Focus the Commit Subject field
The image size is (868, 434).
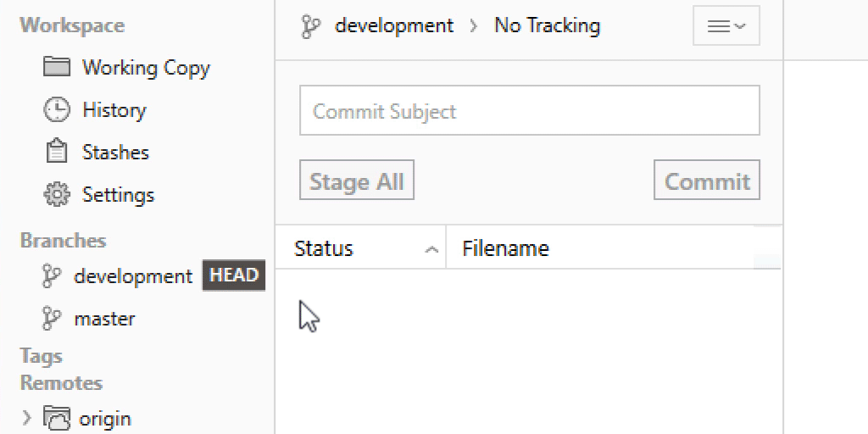pos(529,111)
